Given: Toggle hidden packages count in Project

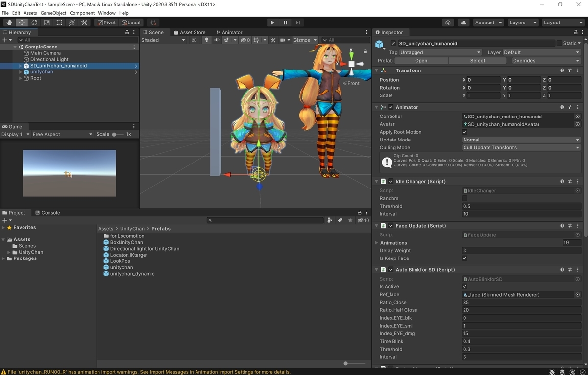Looking at the screenshot, I should [363, 220].
